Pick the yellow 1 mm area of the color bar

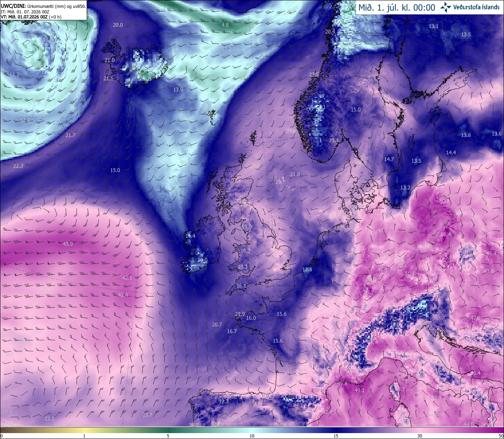(x=84, y=432)
